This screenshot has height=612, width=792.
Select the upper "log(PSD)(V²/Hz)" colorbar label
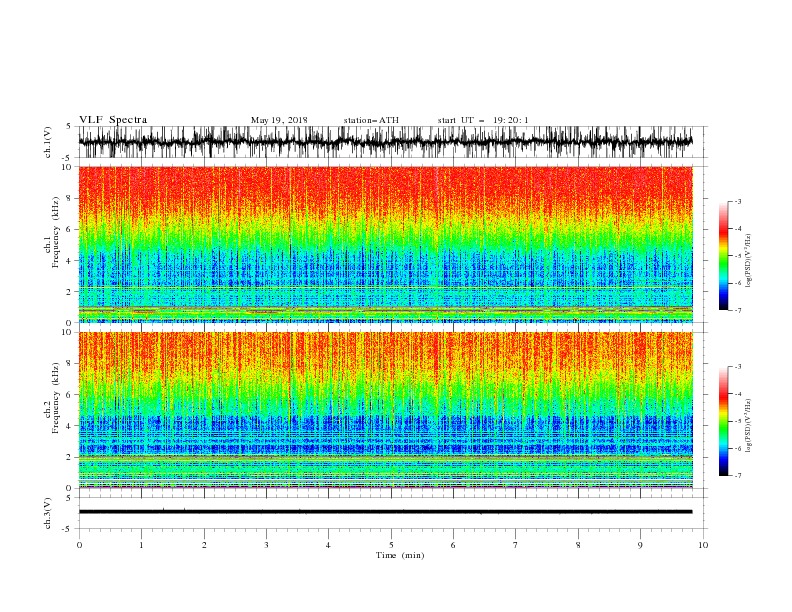tap(748, 261)
